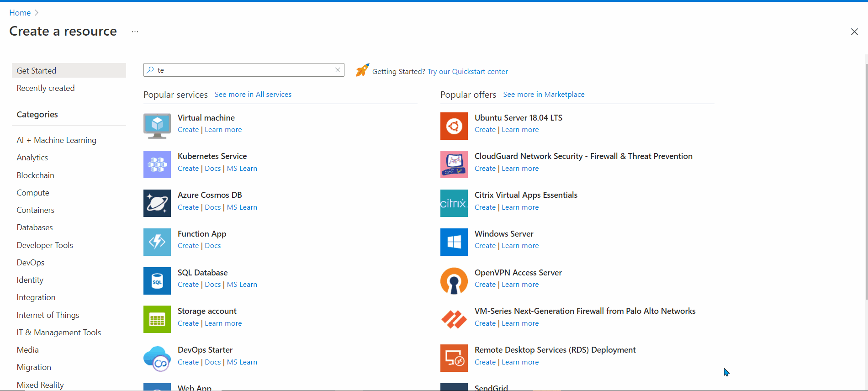Open the Try our Quickstart center link
This screenshot has width=868, height=391.
point(467,72)
